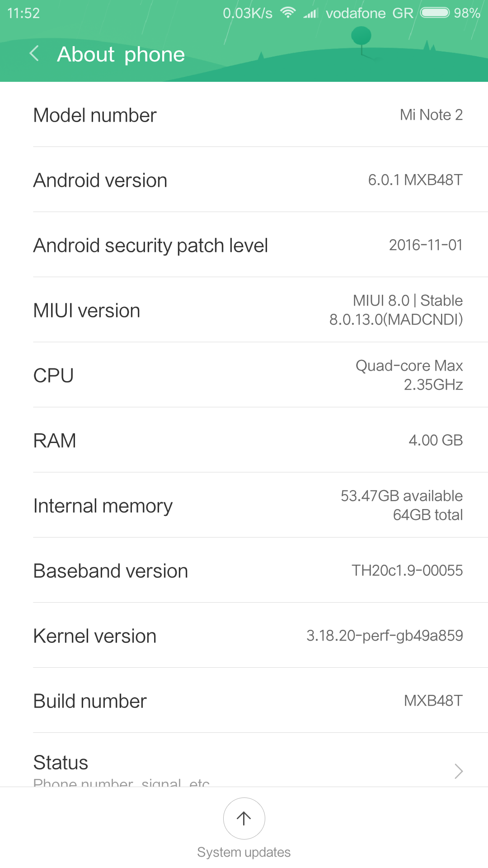Tap the Kernel version row
Viewport: 488px width, 868px height.
(x=244, y=636)
